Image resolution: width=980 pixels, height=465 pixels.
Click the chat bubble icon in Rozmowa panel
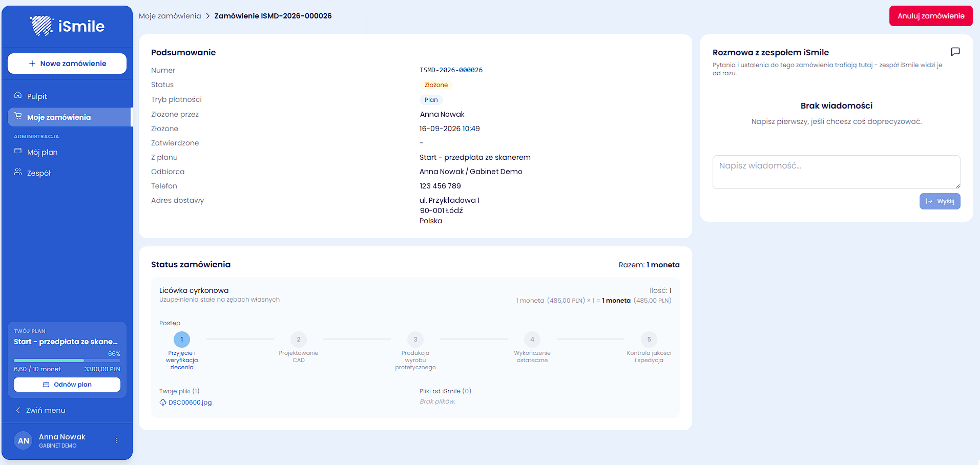[955, 52]
